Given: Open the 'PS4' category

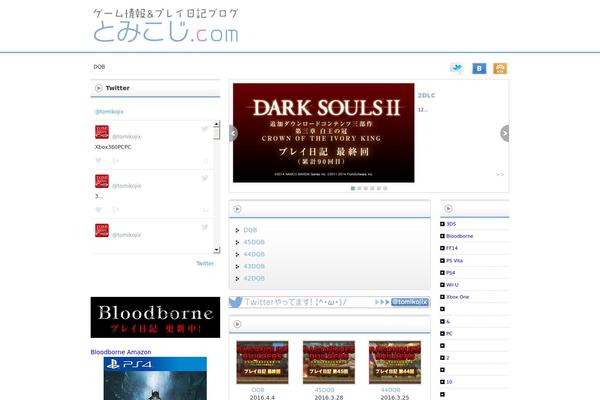Looking at the screenshot, I should click(450, 273).
